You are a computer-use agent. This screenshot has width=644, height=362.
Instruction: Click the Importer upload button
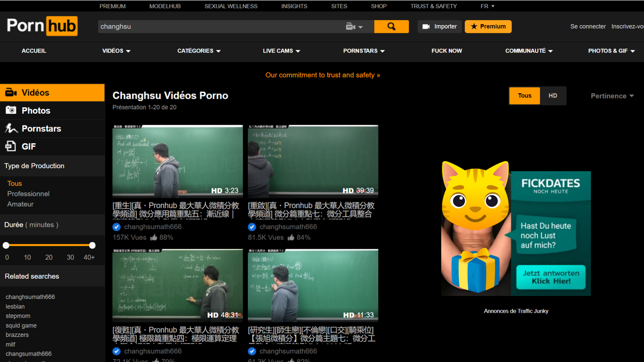click(440, 26)
